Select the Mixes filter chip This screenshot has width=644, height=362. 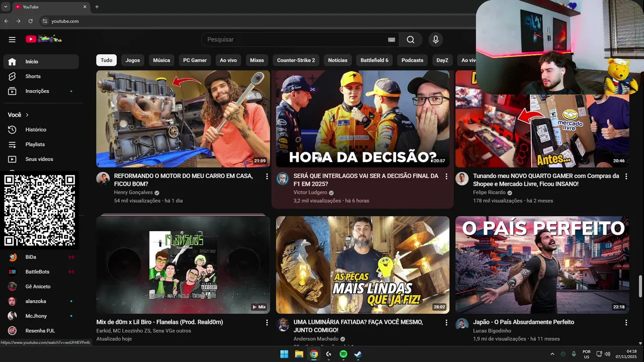[x=257, y=60]
